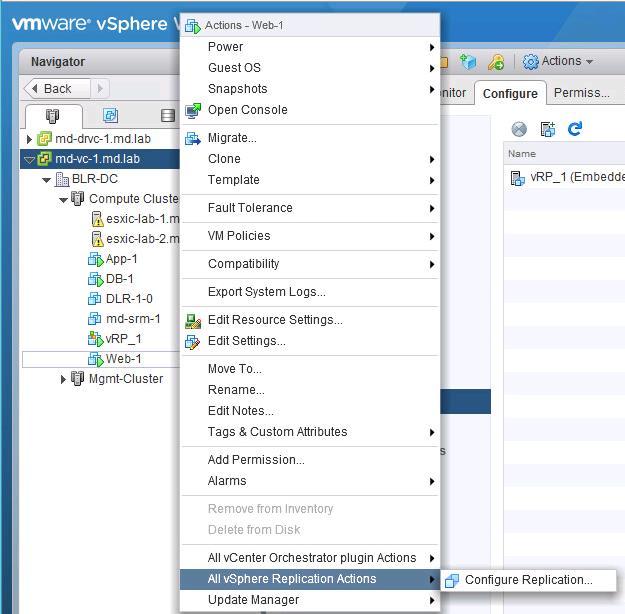Screen dimensions: 625x614
Task: Click the green plus cube toolbar icon
Action: click(x=468, y=62)
